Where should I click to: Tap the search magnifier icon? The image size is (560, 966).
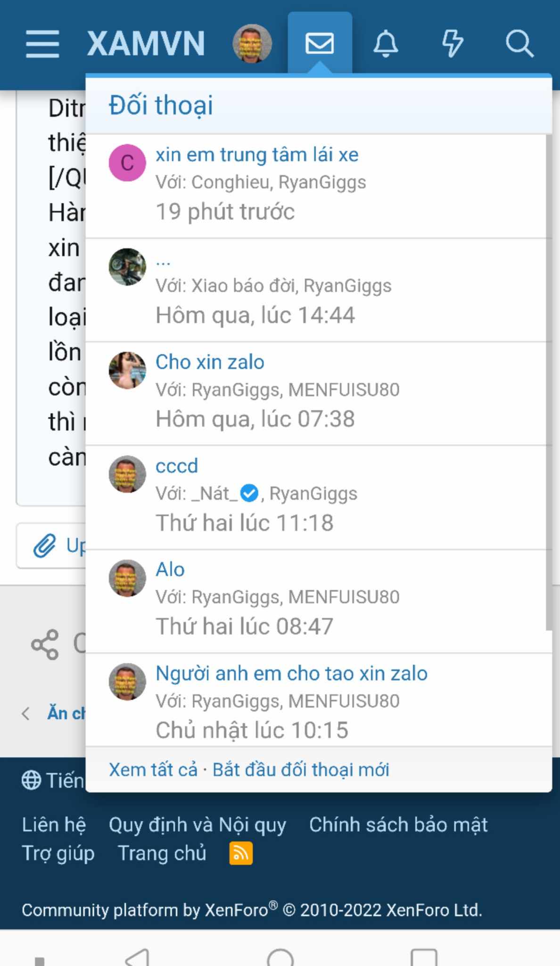pos(519,44)
